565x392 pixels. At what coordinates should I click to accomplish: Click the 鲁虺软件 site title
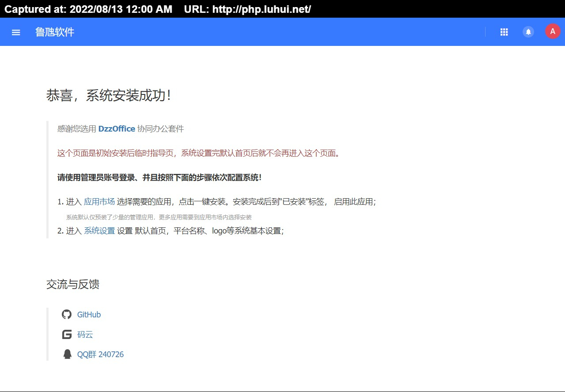coord(55,32)
